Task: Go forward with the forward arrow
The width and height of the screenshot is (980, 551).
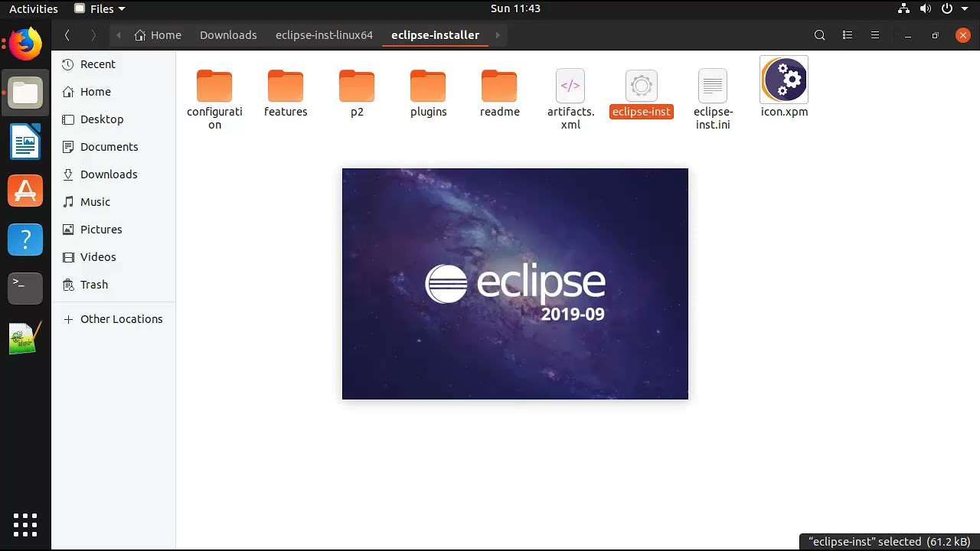Action: point(93,35)
